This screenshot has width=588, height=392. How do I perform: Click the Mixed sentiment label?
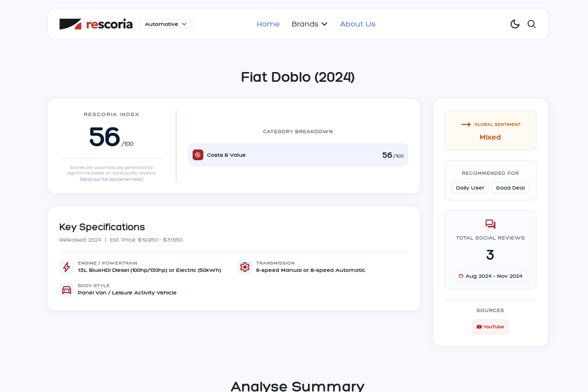coord(490,137)
